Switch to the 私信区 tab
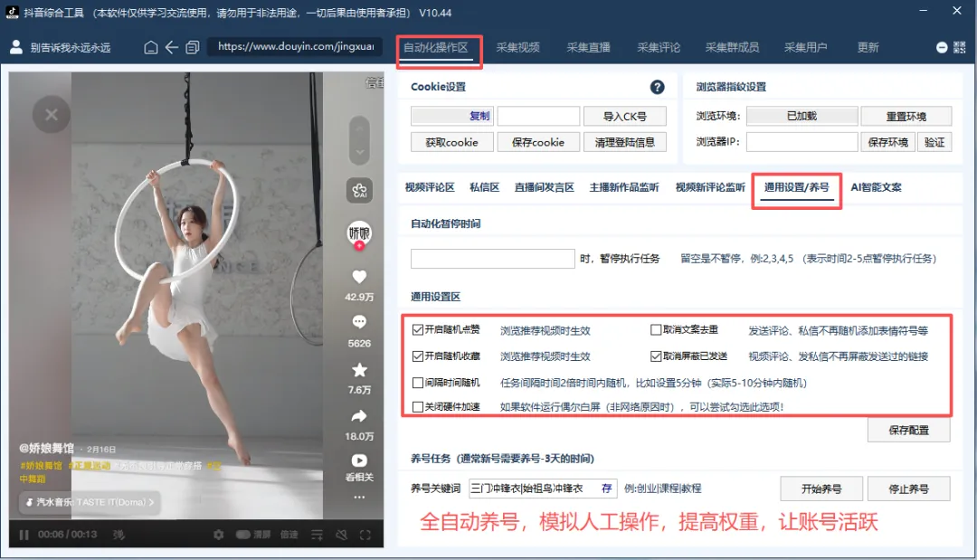977x560 pixels. 485,186
